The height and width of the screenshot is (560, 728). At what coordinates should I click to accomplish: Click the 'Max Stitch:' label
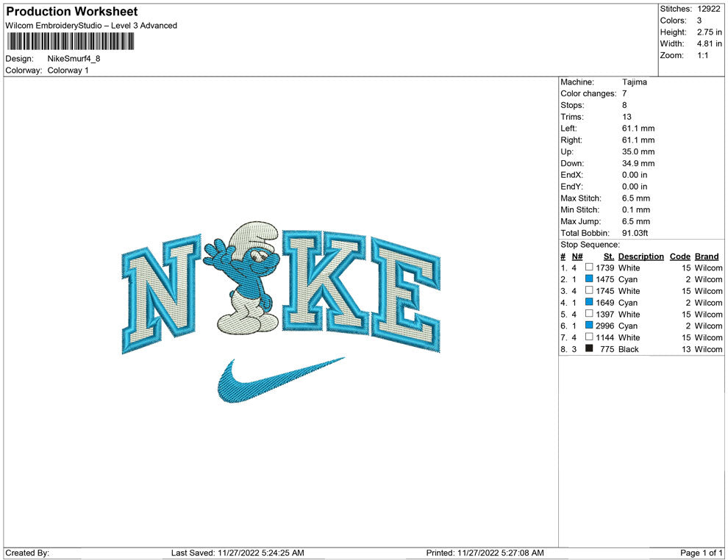(x=580, y=198)
